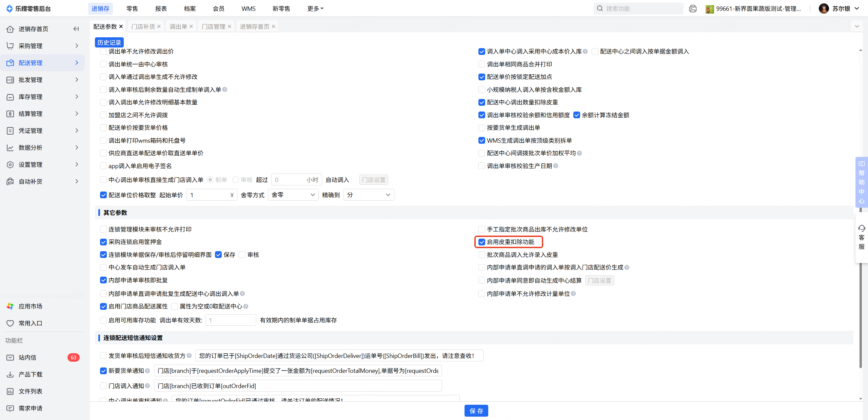Viewport: 868px width, 420px height.
Task: Check 批次商品调入允许录入皮重 option
Action: point(482,255)
